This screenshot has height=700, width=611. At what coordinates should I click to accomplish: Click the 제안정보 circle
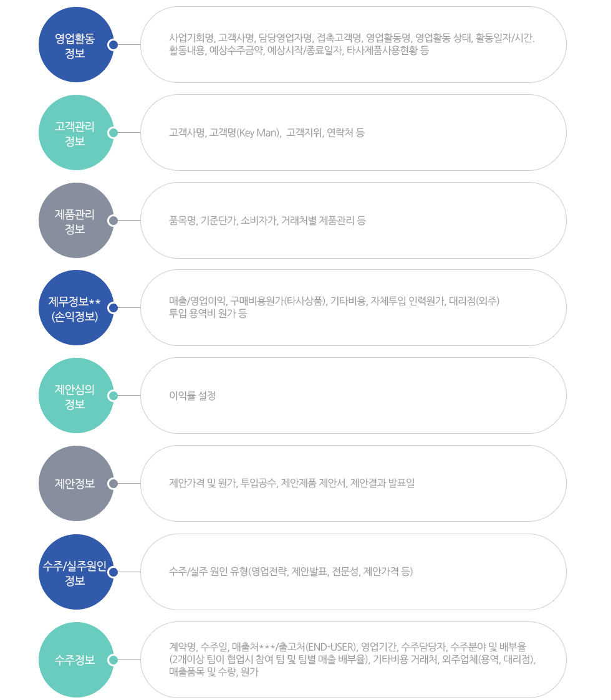tap(75, 484)
